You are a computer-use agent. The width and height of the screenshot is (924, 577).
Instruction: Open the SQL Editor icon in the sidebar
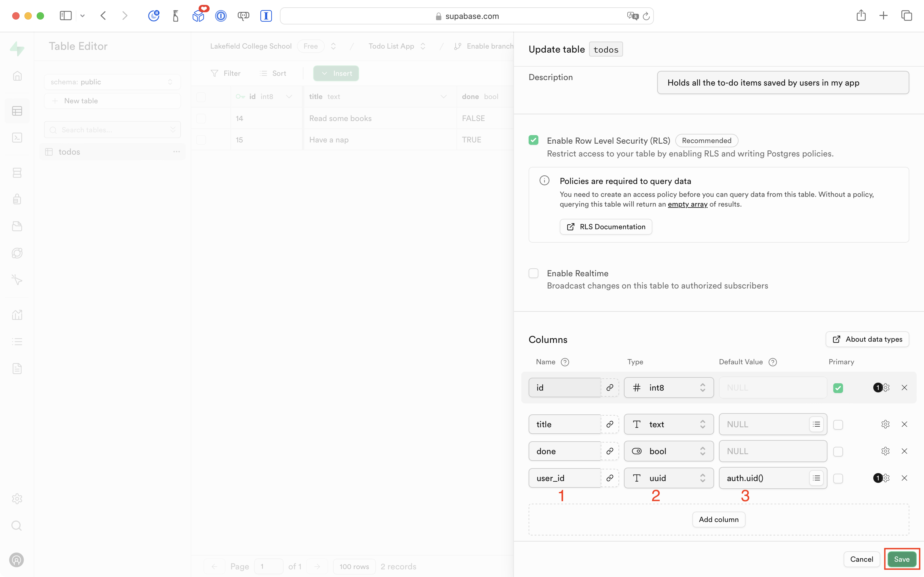(x=17, y=138)
